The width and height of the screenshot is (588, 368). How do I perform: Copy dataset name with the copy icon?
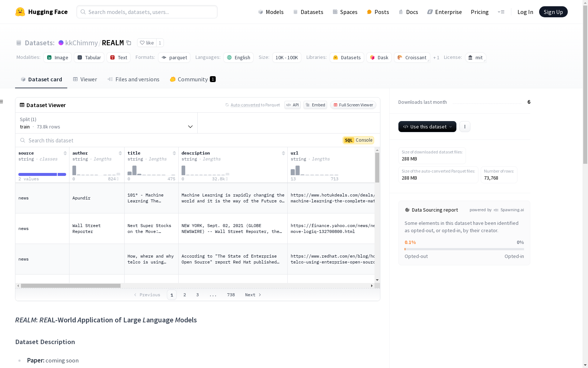(x=129, y=43)
